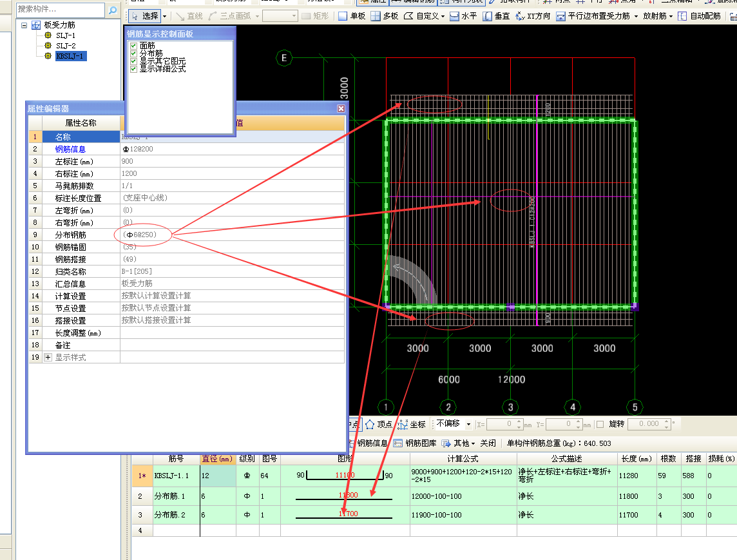Select the 名称 property row
The image size is (737, 560).
(81, 137)
